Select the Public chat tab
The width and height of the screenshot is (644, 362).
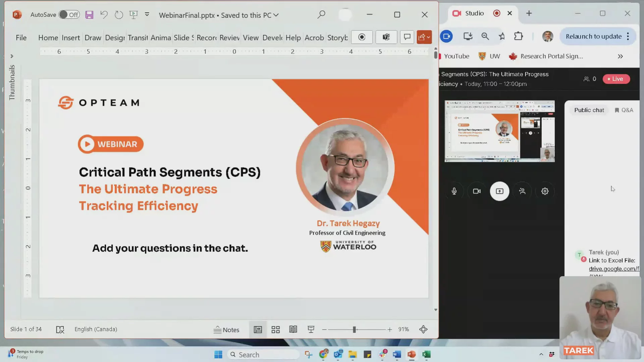tap(589, 110)
